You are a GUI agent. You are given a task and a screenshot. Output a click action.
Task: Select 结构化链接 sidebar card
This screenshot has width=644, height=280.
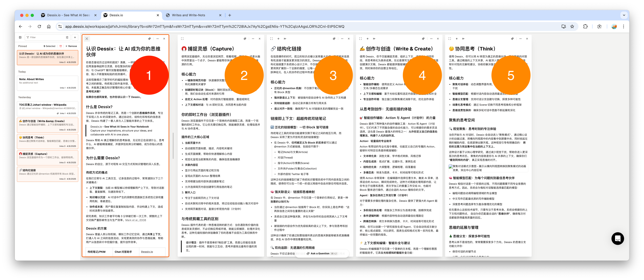tap(47, 174)
